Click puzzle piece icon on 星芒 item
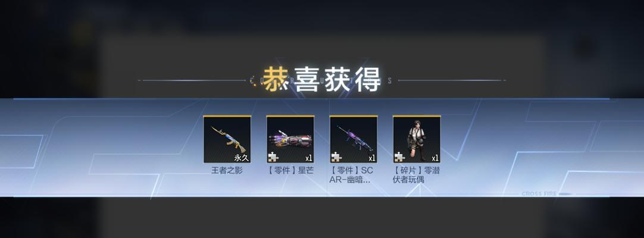 [274, 156]
